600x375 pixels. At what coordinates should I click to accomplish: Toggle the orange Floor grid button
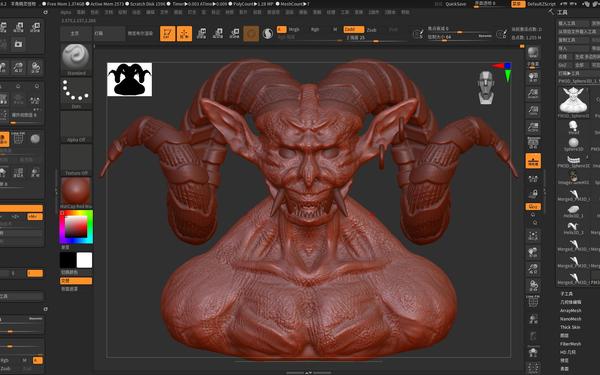point(533,160)
